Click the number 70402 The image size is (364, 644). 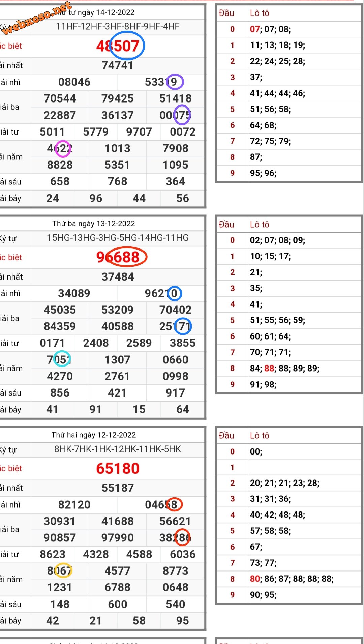point(176,310)
